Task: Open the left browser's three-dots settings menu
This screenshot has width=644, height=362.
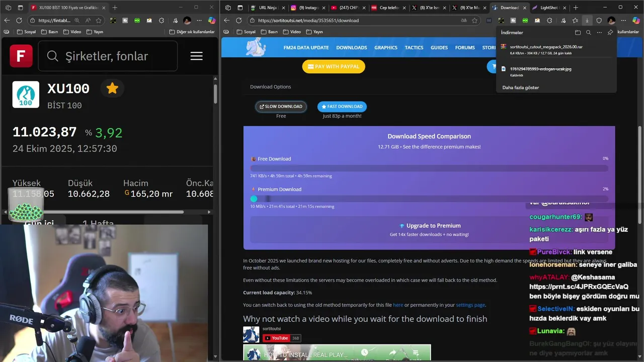Action: tap(199, 21)
